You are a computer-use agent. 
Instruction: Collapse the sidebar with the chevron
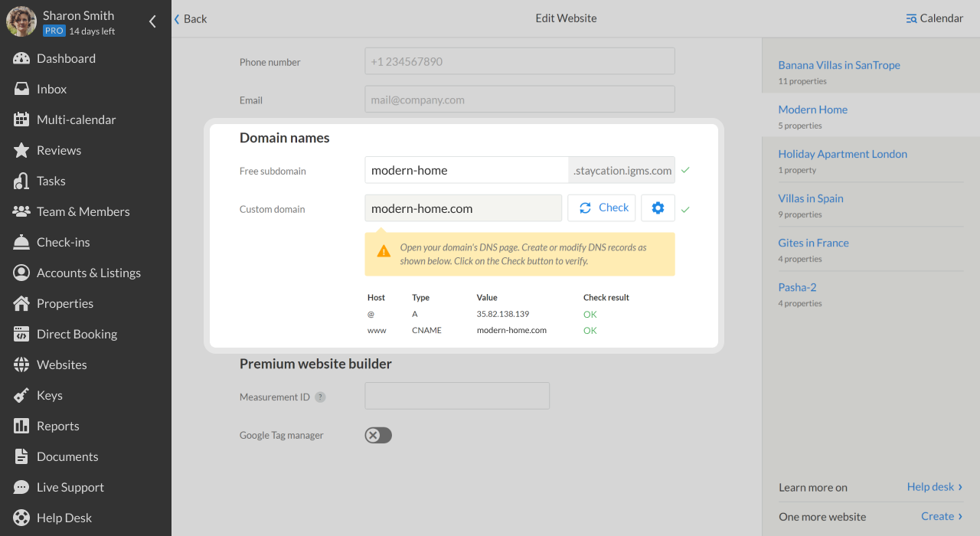coord(152,21)
